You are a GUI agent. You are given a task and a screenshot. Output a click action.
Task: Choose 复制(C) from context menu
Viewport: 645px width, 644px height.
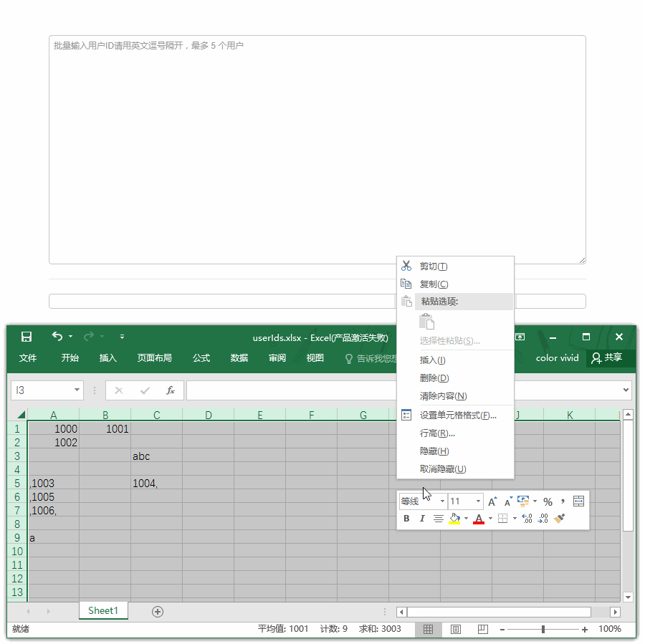point(455,284)
